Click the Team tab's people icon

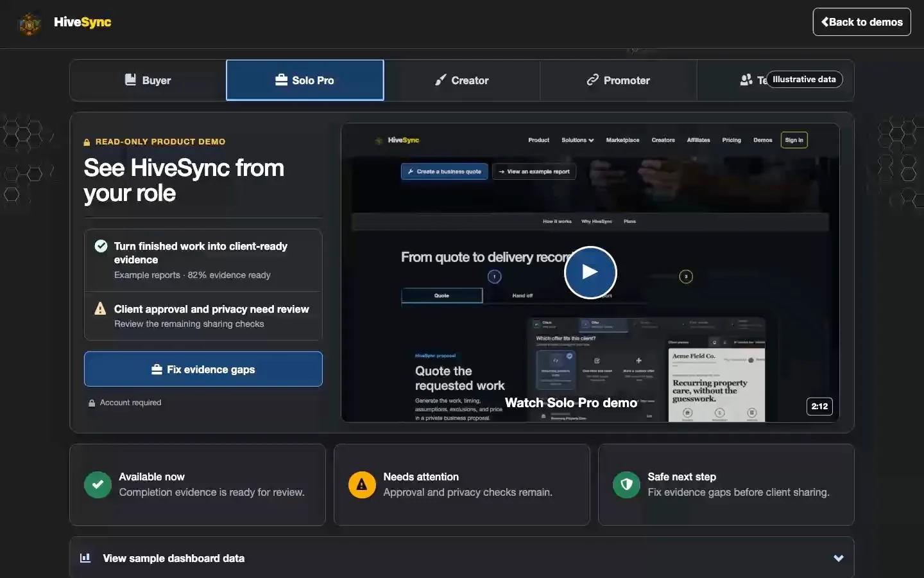tap(746, 80)
